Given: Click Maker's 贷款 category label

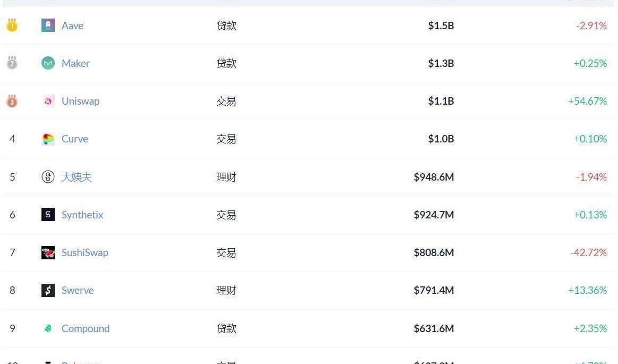Looking at the screenshot, I should 226,63.
